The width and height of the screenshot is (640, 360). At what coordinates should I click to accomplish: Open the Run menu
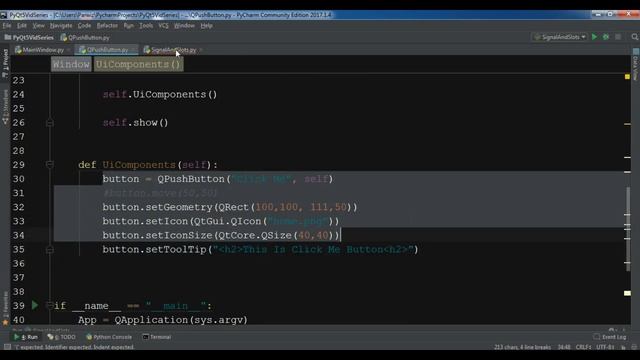pos(129,25)
